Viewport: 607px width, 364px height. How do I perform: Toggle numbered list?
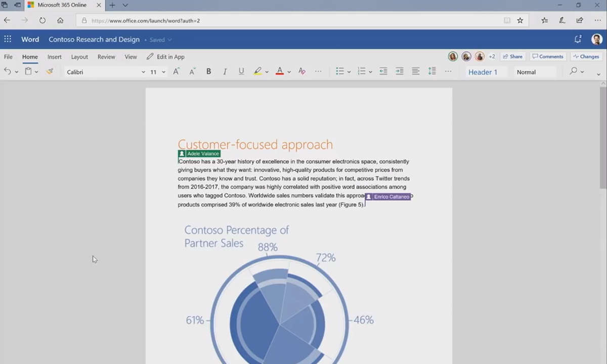(x=362, y=72)
